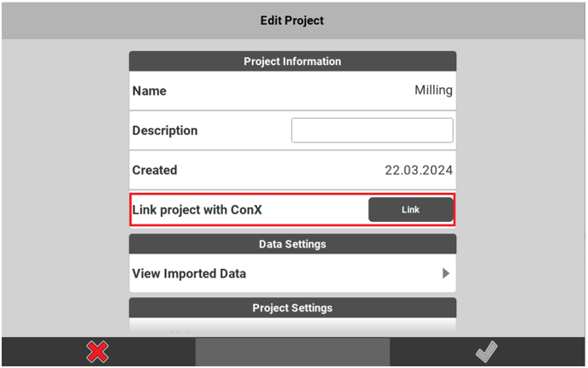Open the View Imported Data row label
Image resolution: width=588 pixels, height=368 pixels.
tap(189, 274)
